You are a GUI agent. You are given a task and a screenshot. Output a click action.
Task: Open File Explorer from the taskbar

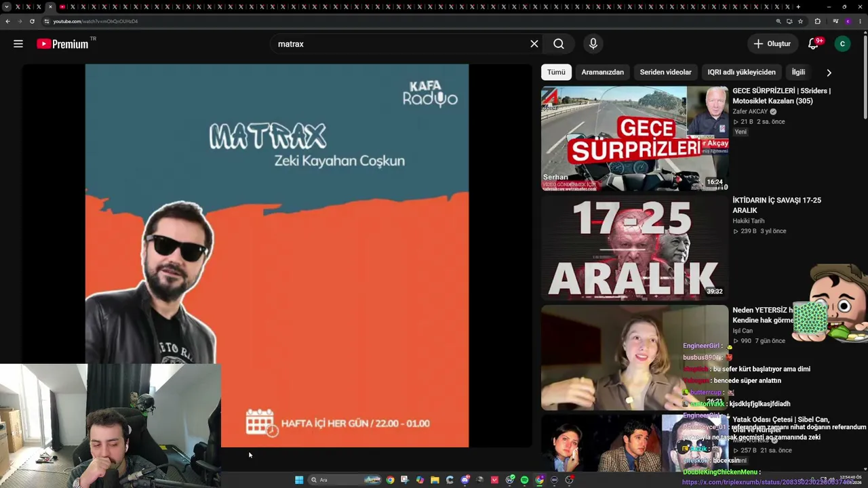pyautogui.click(x=435, y=480)
